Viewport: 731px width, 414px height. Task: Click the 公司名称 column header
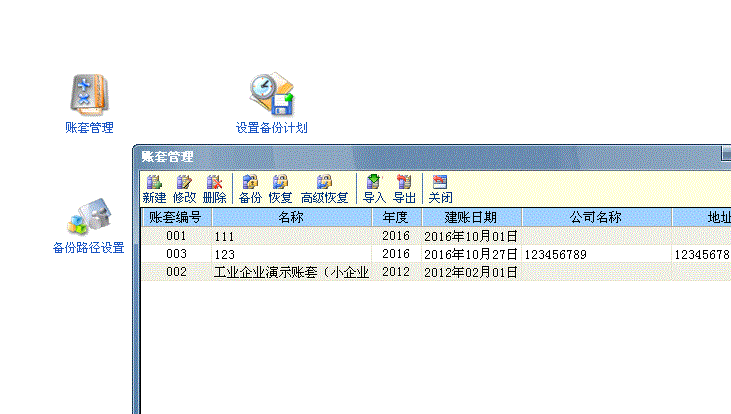(x=595, y=217)
